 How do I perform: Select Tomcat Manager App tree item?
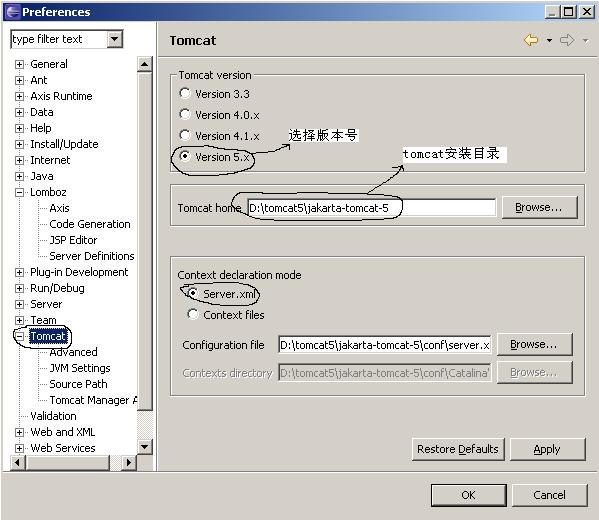point(93,400)
